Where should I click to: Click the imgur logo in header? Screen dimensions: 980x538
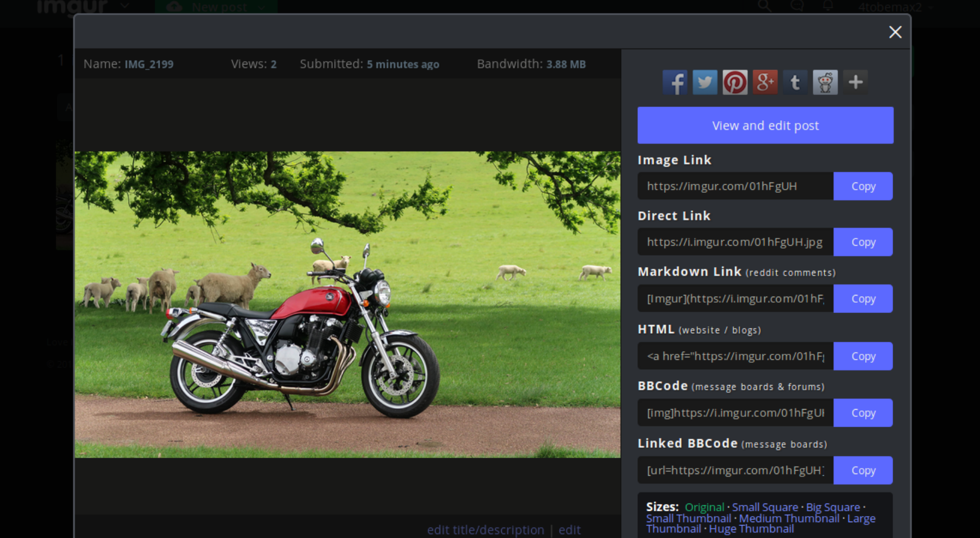(72, 7)
